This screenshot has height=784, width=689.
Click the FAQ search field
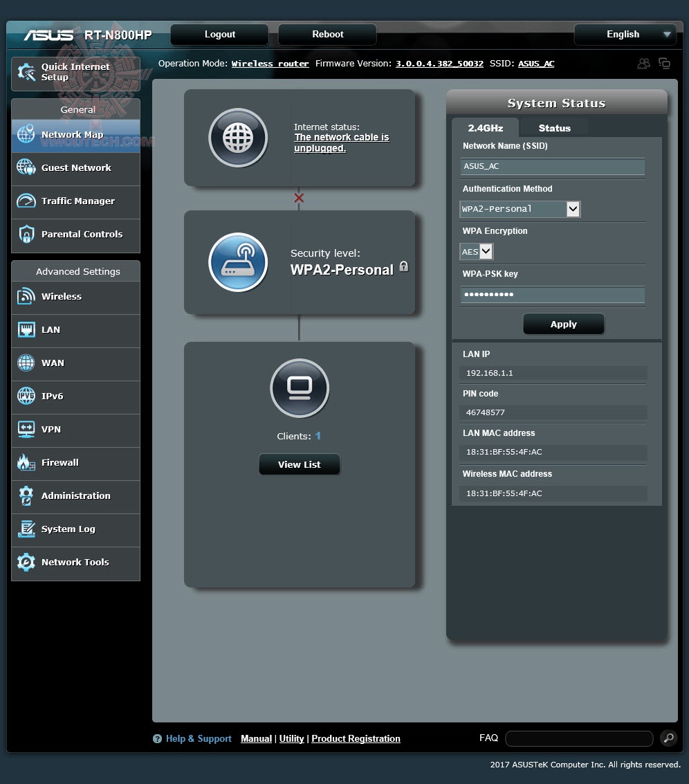579,738
